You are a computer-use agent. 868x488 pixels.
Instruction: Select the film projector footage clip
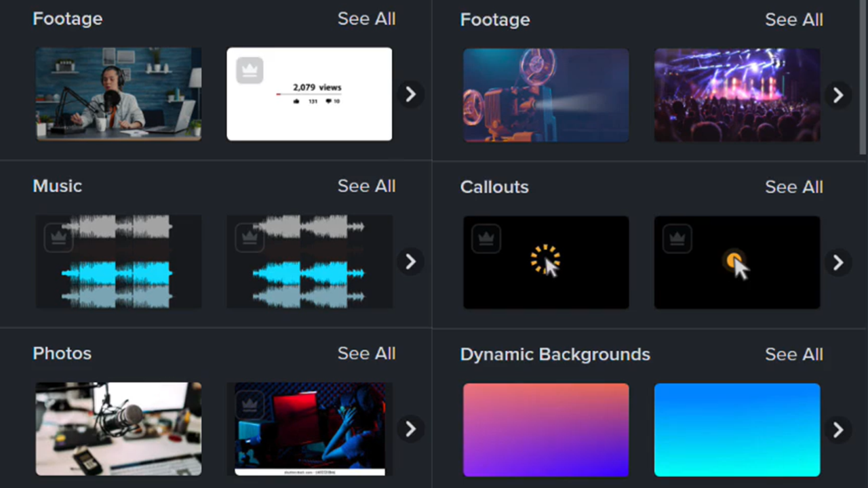click(x=546, y=94)
